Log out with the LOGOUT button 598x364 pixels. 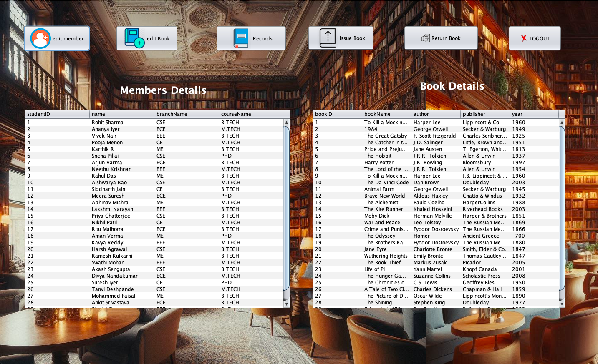point(535,38)
